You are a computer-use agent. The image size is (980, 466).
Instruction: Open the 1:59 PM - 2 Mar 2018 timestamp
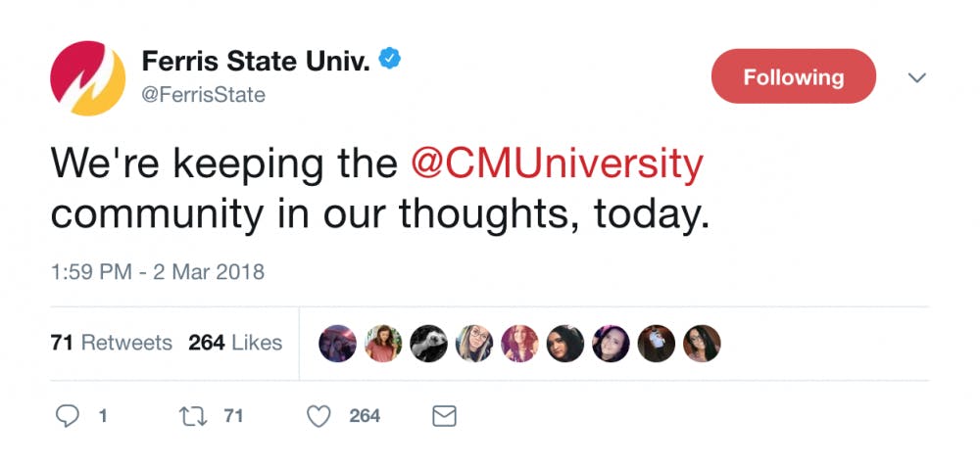[x=157, y=271]
